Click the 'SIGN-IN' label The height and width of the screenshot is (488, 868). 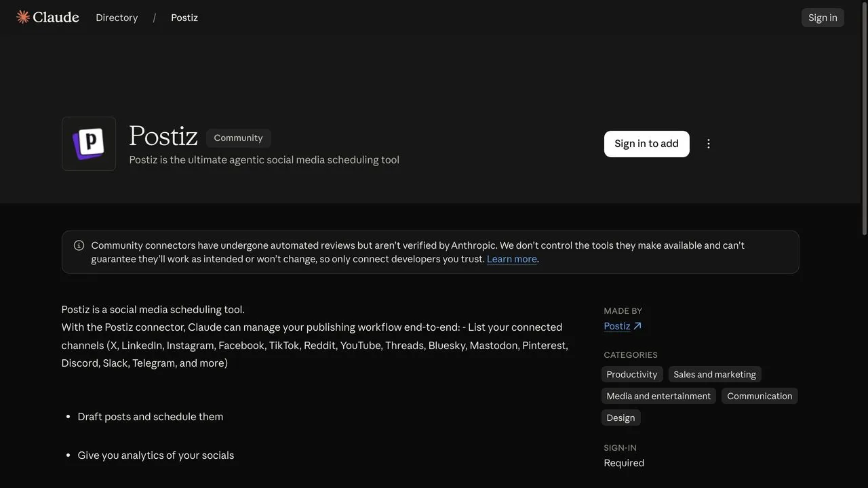pyautogui.click(x=620, y=447)
